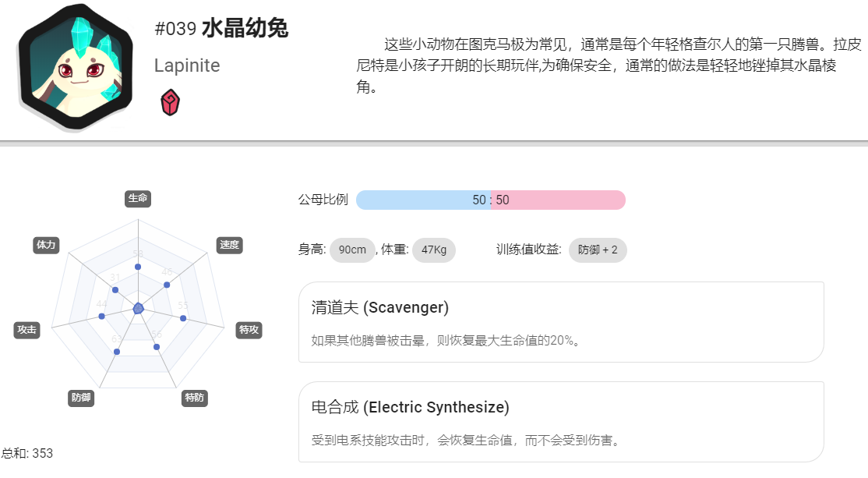Click the 90cm height badge

(353, 250)
